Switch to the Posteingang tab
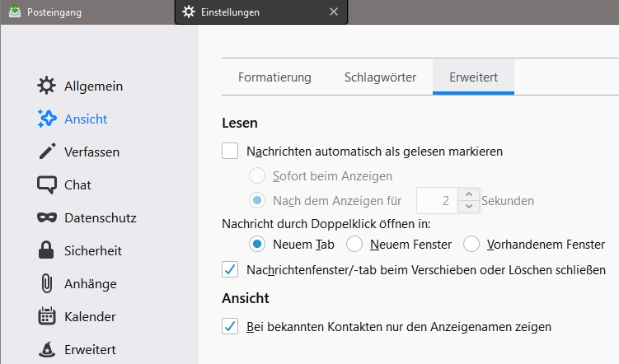 [x=56, y=12]
